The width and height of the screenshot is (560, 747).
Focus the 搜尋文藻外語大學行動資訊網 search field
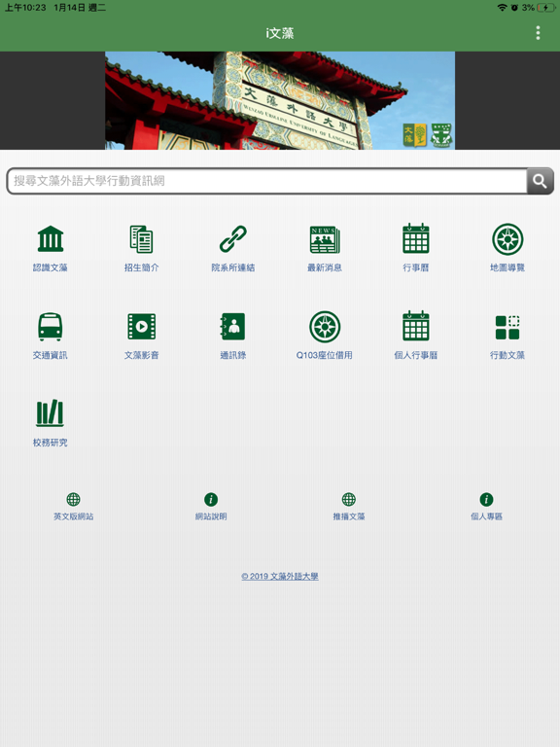(x=266, y=181)
